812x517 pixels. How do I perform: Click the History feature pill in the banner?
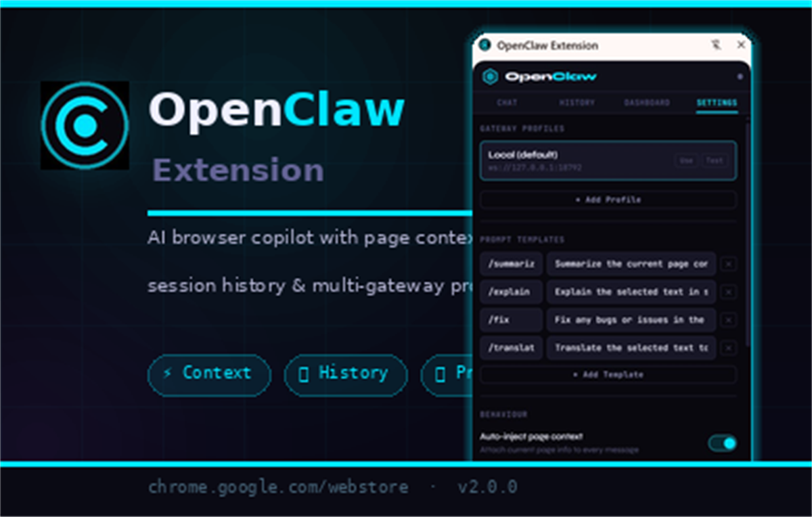coord(346,374)
